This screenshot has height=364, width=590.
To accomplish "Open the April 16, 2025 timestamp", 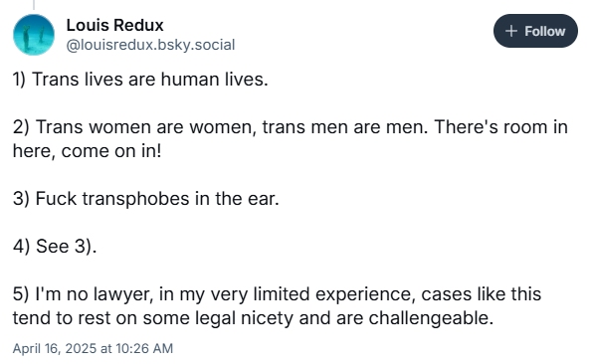I will 93,348.
